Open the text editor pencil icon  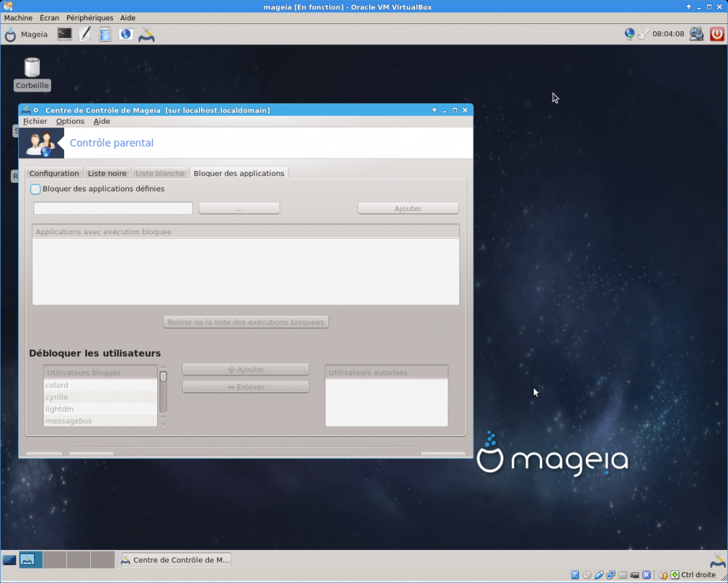(85, 34)
